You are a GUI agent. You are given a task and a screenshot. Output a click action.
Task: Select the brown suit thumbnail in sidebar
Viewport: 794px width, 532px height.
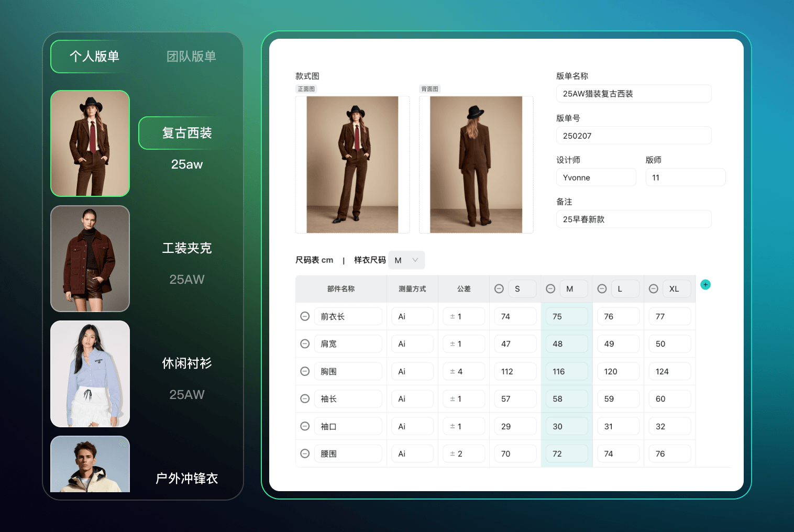coord(90,143)
